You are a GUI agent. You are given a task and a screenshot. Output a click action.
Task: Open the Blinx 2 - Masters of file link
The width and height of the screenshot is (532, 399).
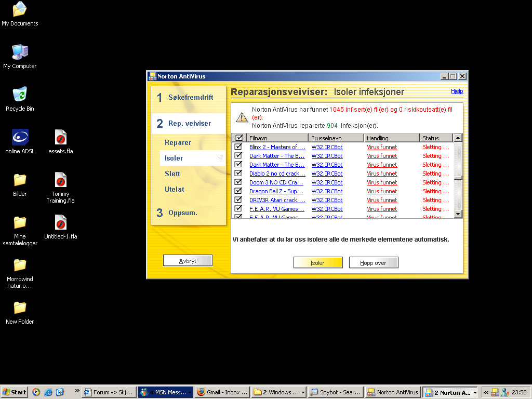coord(277,147)
